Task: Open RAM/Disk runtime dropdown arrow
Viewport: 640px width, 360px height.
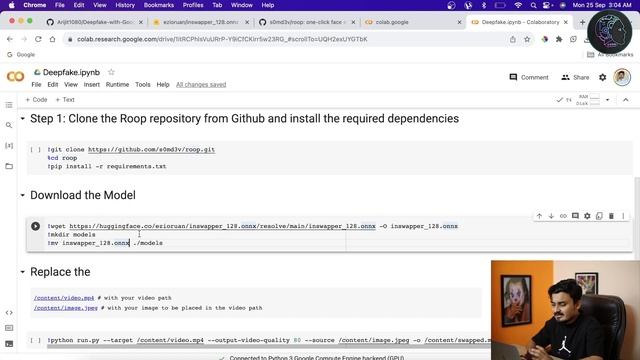Action: click(607, 100)
